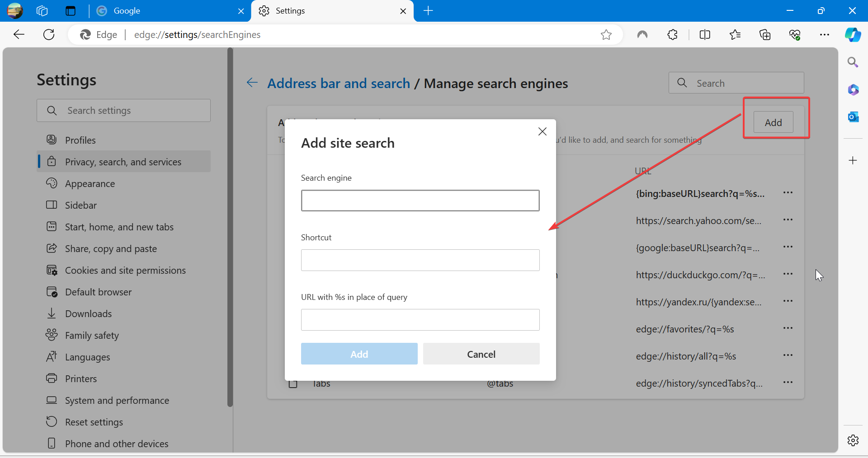Open sidebar settings gear icon

[853, 440]
